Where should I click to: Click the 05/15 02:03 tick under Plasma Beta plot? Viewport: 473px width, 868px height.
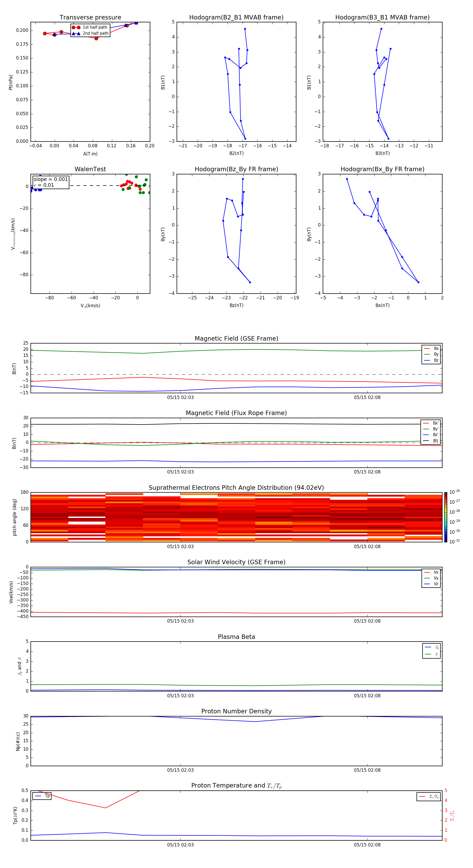click(x=180, y=696)
